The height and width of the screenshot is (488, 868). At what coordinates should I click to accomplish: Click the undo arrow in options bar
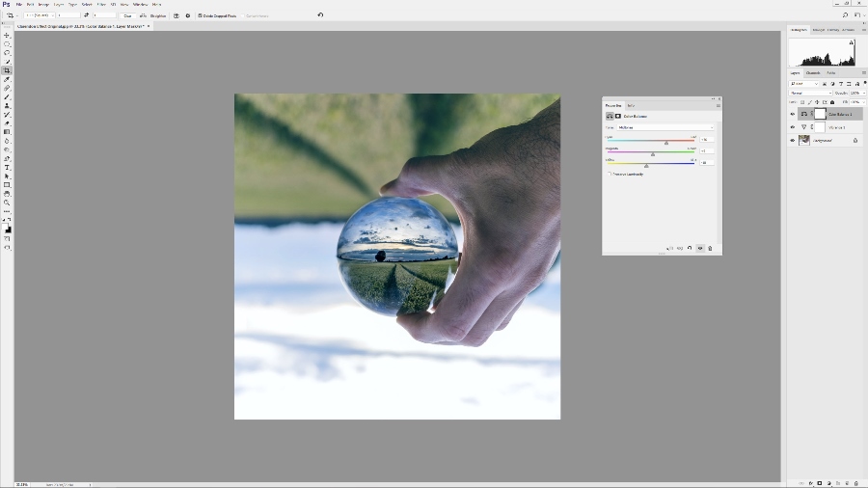point(320,15)
